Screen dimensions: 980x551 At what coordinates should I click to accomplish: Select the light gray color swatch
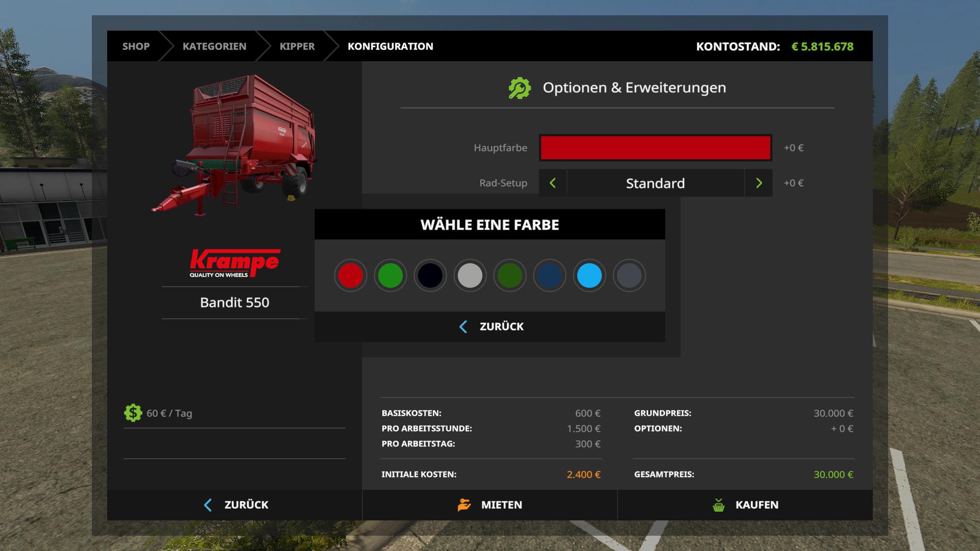click(470, 275)
